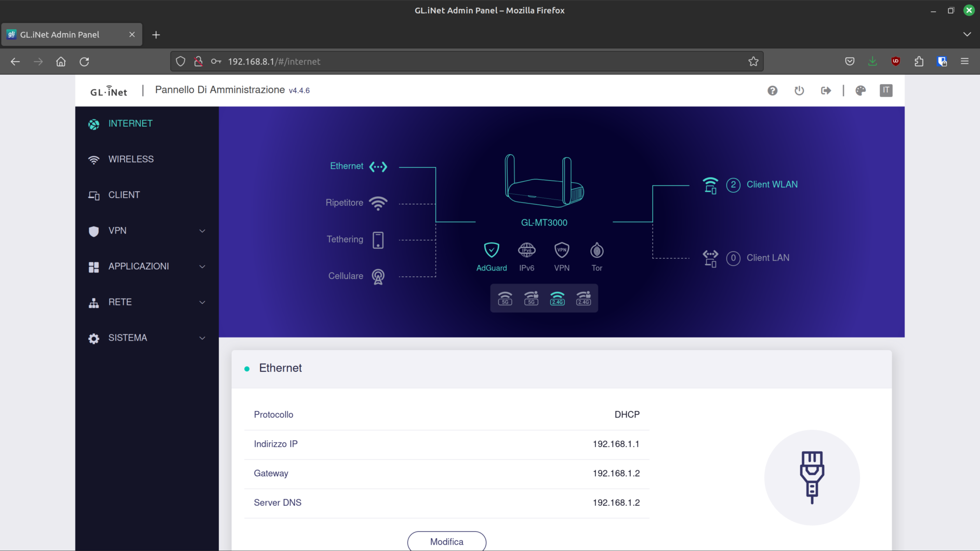Open the uBlock Origin extension icon
This screenshot has width=980, height=551.
[x=895, y=61]
